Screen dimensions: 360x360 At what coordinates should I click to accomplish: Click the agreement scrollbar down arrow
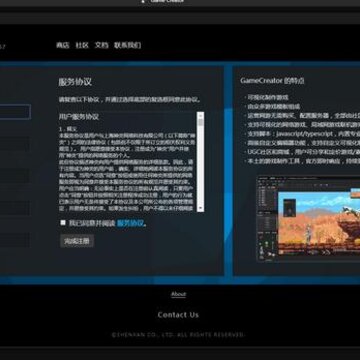click(200, 208)
